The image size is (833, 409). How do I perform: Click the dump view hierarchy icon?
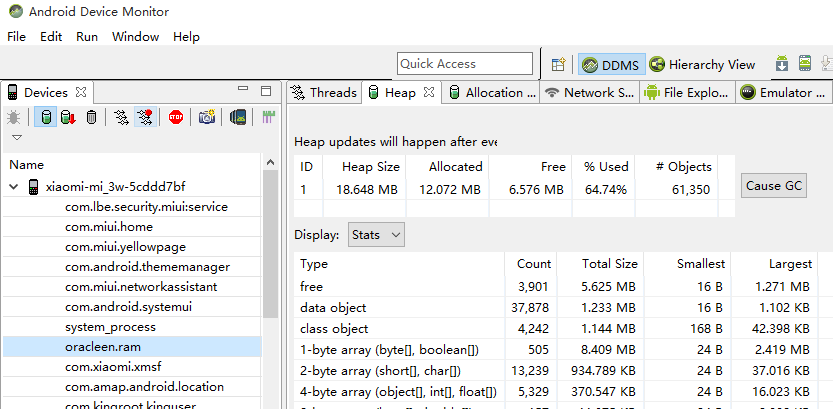click(x=237, y=117)
